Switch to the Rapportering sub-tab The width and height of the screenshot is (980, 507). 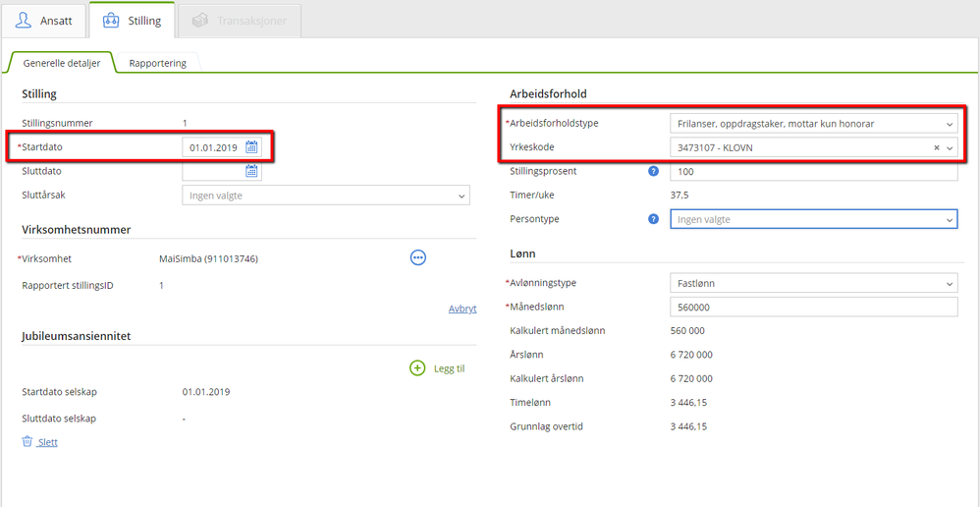tap(157, 63)
